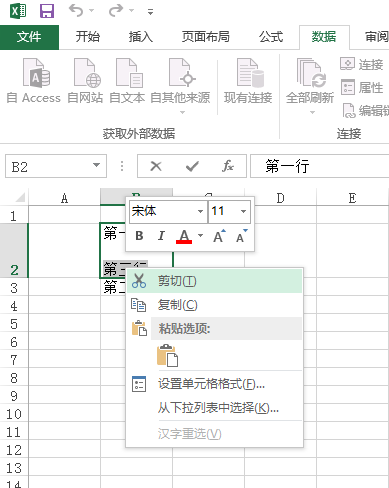Image resolution: width=389 pixels, height=488 pixels.
Task: Open the font size 11 dropdown
Action: [244, 211]
